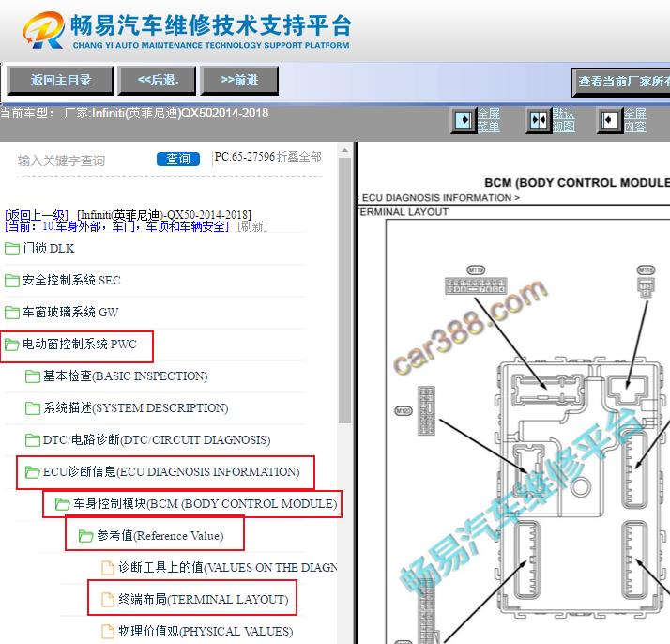Expand the 系统描述 SYSTEM DESCRIPTION folder icon
The width and height of the screenshot is (670, 644).
33,408
